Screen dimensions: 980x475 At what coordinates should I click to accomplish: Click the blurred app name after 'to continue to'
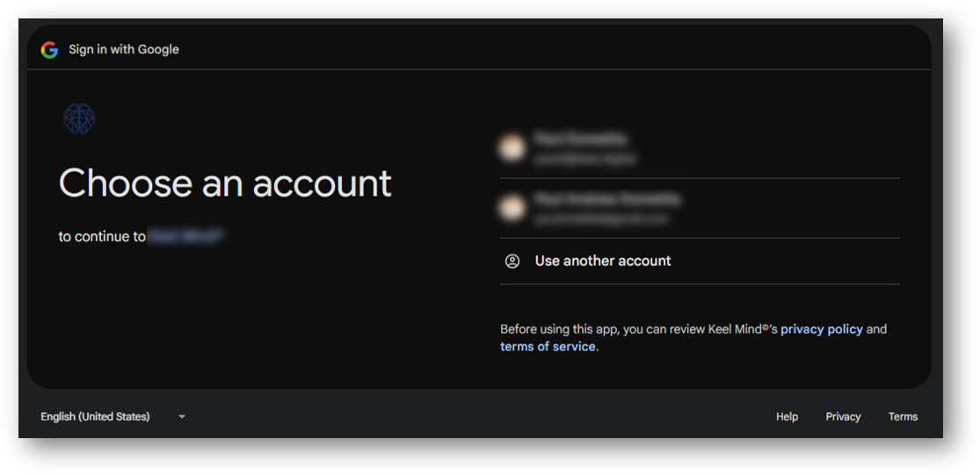click(185, 236)
